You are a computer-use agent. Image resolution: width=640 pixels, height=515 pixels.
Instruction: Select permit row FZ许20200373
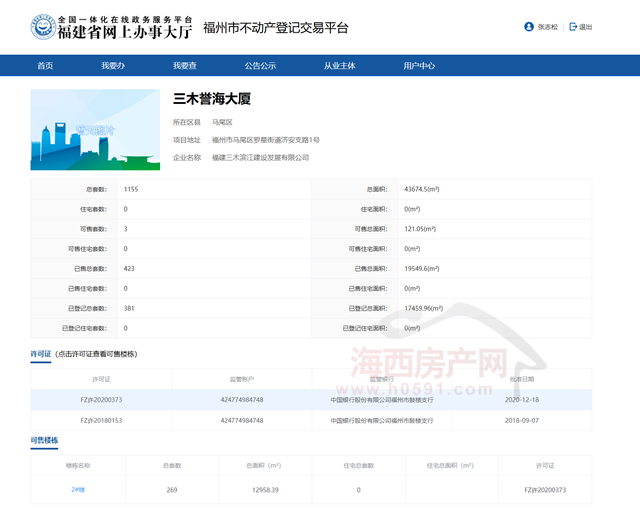click(x=101, y=400)
